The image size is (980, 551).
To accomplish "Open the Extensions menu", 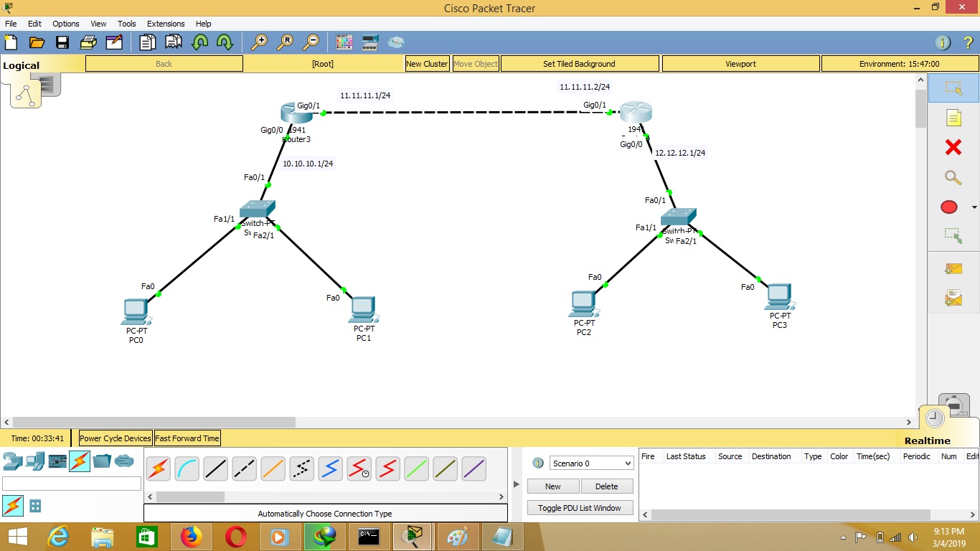I will coord(166,23).
